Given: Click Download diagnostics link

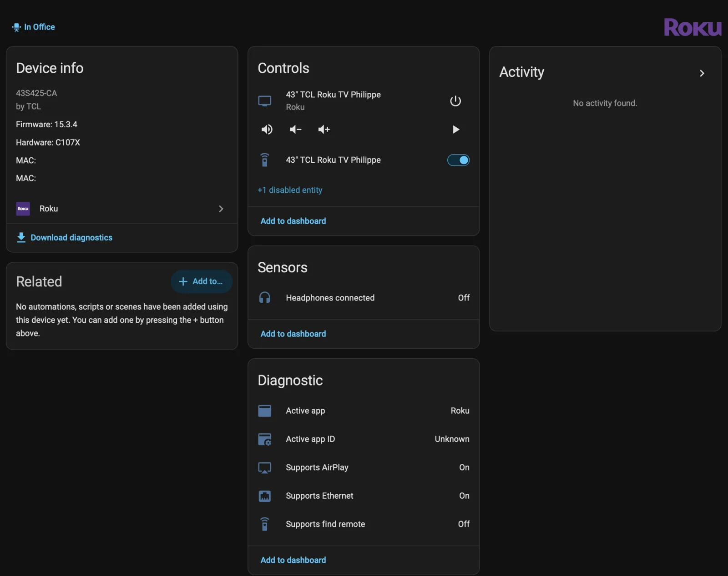Looking at the screenshot, I should [x=71, y=238].
